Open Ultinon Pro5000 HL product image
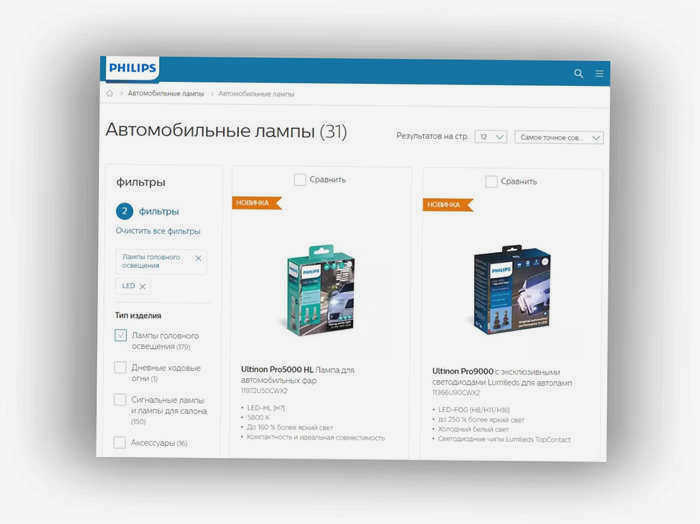Image resolution: width=700 pixels, height=524 pixels. click(321, 290)
